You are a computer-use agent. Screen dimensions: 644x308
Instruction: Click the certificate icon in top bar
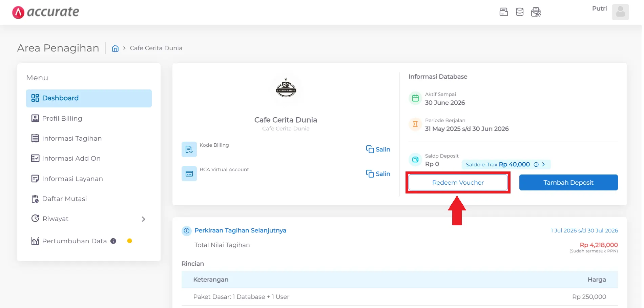(536, 12)
